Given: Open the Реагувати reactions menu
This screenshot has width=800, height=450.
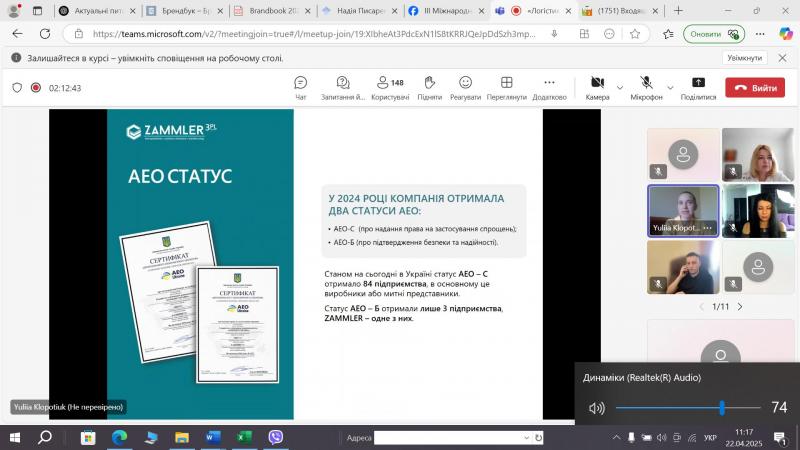Looking at the screenshot, I should pos(465,88).
